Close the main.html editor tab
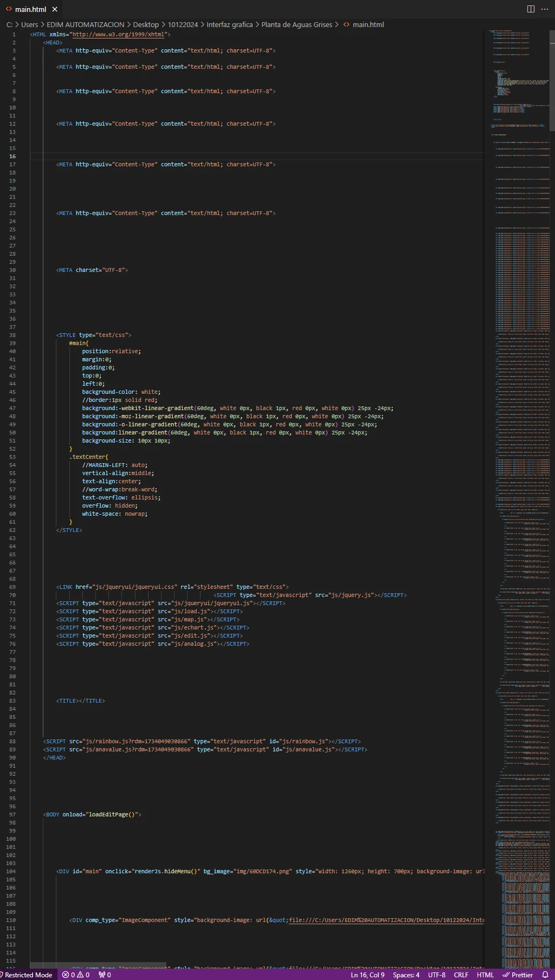This screenshot has width=555, height=980. (55, 9)
